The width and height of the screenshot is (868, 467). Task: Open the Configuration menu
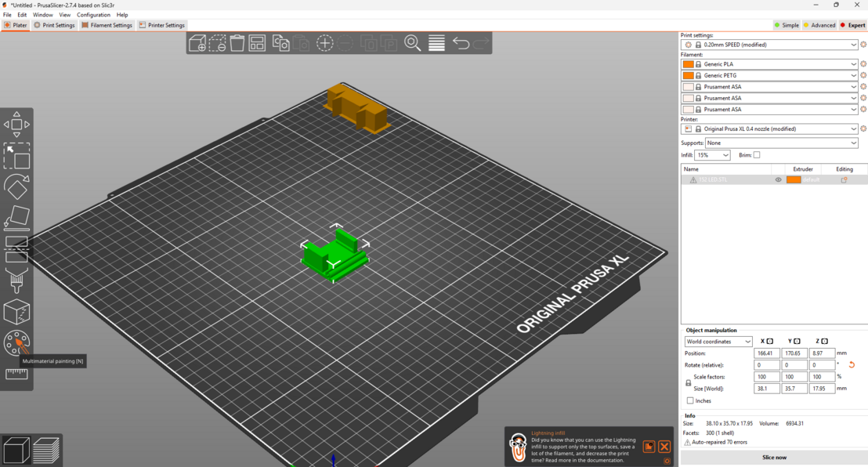(x=93, y=14)
